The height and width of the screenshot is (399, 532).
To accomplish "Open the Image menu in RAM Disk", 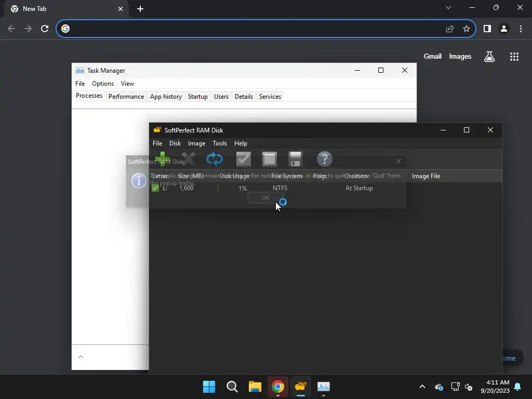I will coord(197,143).
